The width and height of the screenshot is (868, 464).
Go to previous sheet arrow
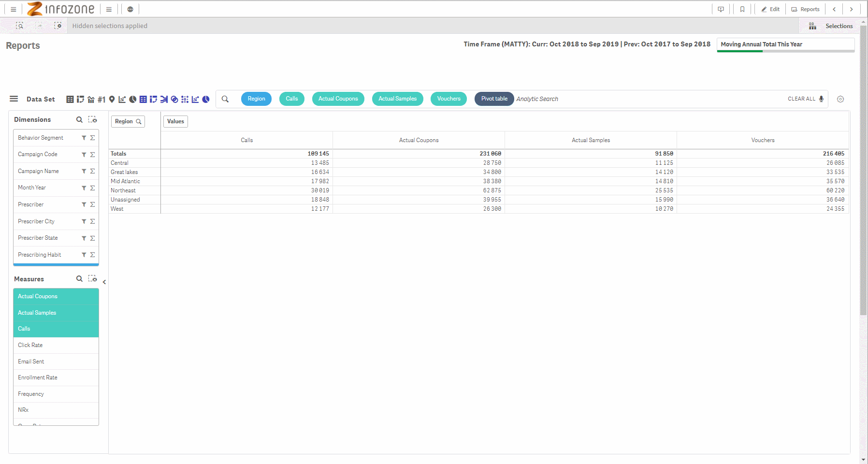[x=834, y=9]
